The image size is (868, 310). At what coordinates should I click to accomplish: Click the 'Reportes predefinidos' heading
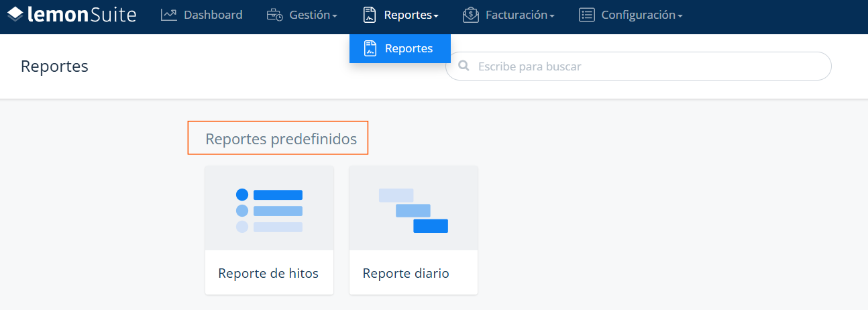(281, 139)
